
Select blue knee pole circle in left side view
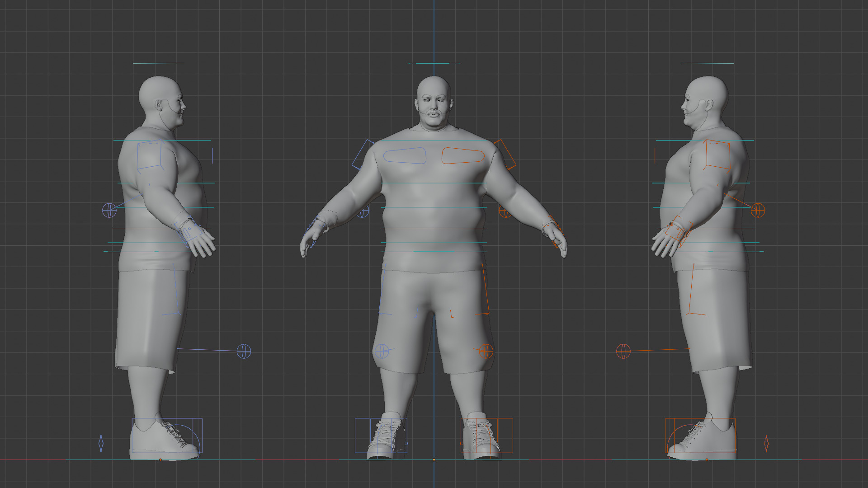click(244, 351)
